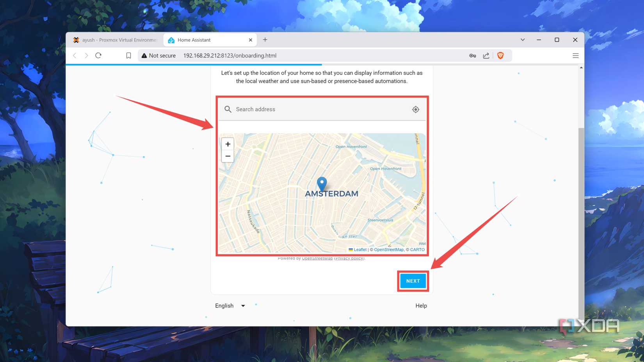Maximize the browser window
Viewport: 644px width, 362px height.
557,40
